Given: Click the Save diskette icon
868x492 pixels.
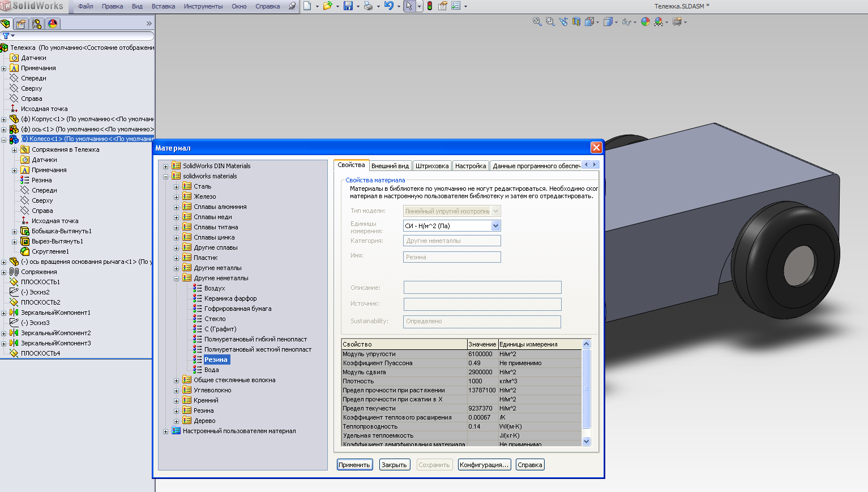Looking at the screenshot, I should (348, 6).
